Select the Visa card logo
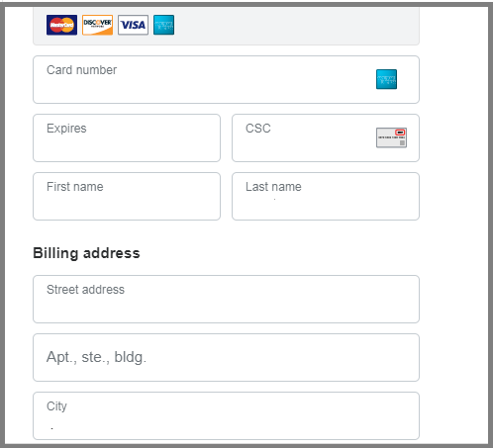The image size is (493, 448). point(133,25)
